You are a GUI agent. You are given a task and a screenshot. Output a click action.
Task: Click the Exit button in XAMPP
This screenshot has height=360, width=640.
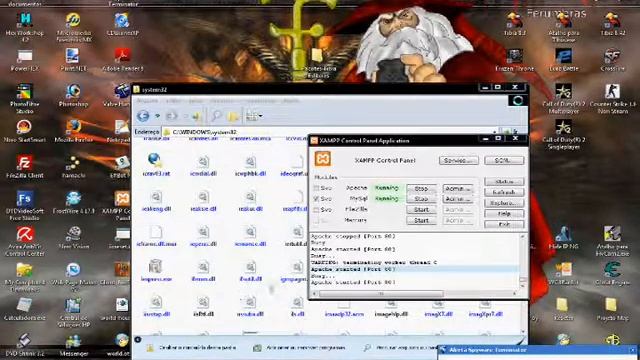coord(504,224)
